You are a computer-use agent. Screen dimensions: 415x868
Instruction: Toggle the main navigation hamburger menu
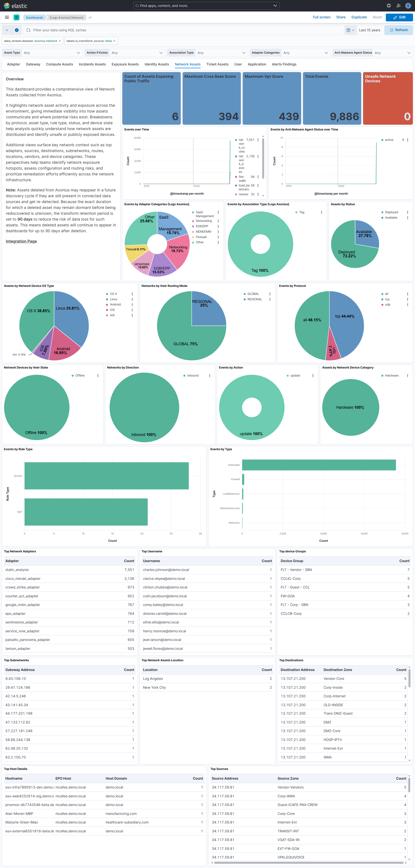point(7,17)
